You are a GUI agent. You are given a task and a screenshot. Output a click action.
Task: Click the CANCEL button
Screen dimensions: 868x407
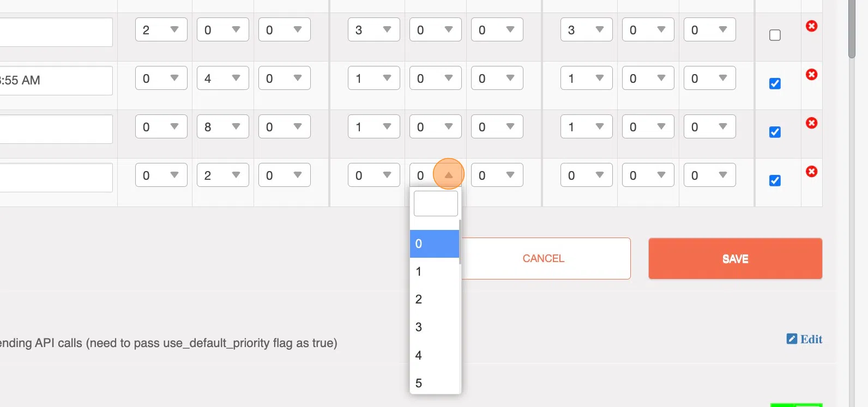[544, 258]
